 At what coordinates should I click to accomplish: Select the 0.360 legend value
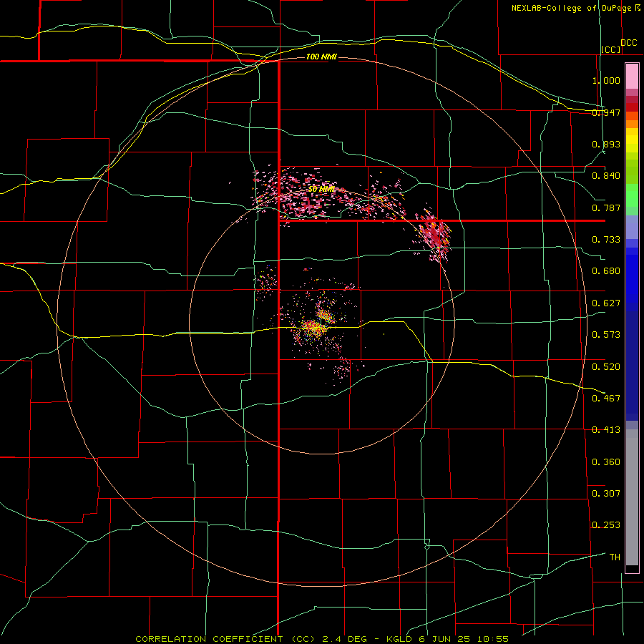(606, 462)
